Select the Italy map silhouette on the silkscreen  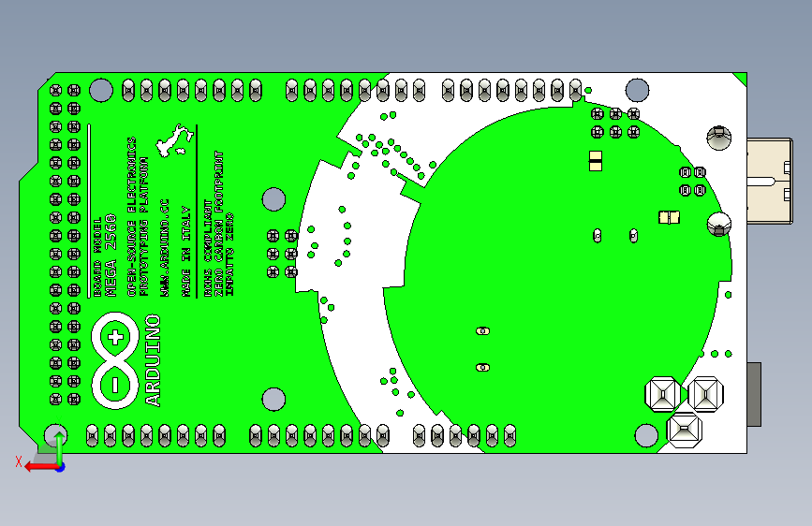(x=175, y=140)
